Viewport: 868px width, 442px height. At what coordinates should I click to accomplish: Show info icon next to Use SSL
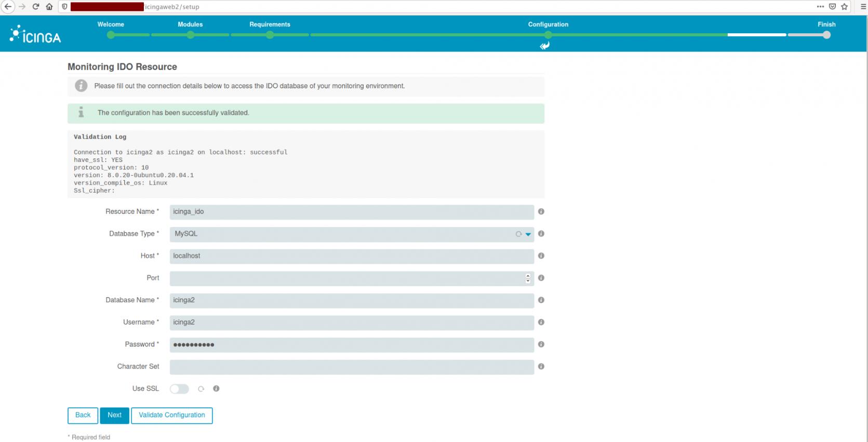[x=216, y=389]
